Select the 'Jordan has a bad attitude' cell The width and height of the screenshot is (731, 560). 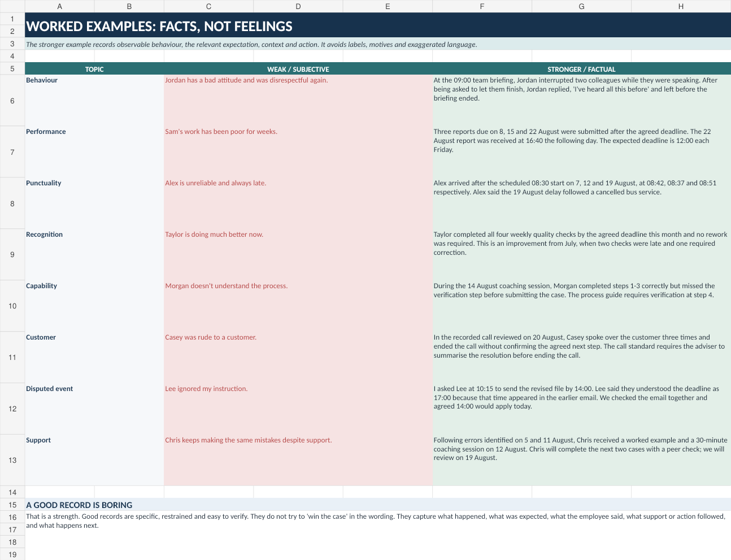click(x=298, y=101)
